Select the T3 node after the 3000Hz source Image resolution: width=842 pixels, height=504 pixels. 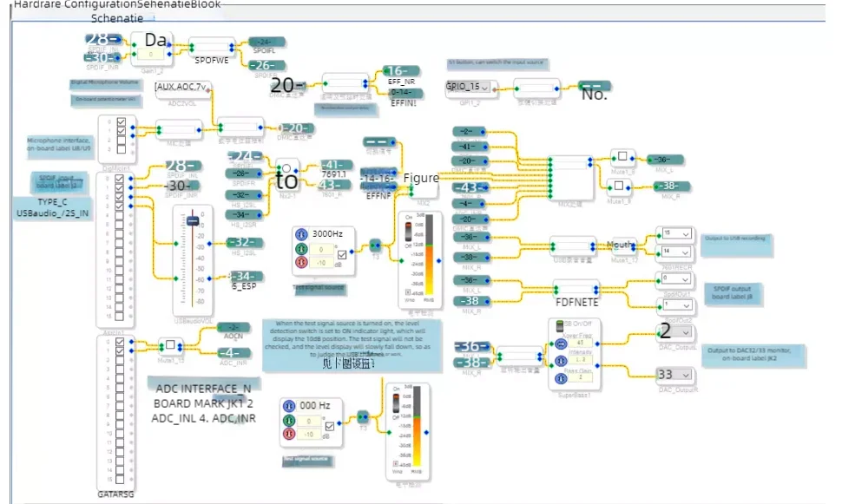point(375,245)
